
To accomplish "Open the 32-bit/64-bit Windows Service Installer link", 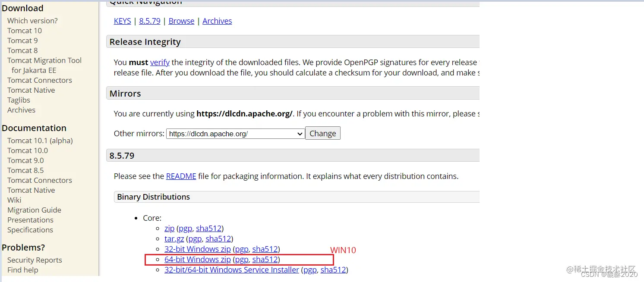I will (231, 270).
